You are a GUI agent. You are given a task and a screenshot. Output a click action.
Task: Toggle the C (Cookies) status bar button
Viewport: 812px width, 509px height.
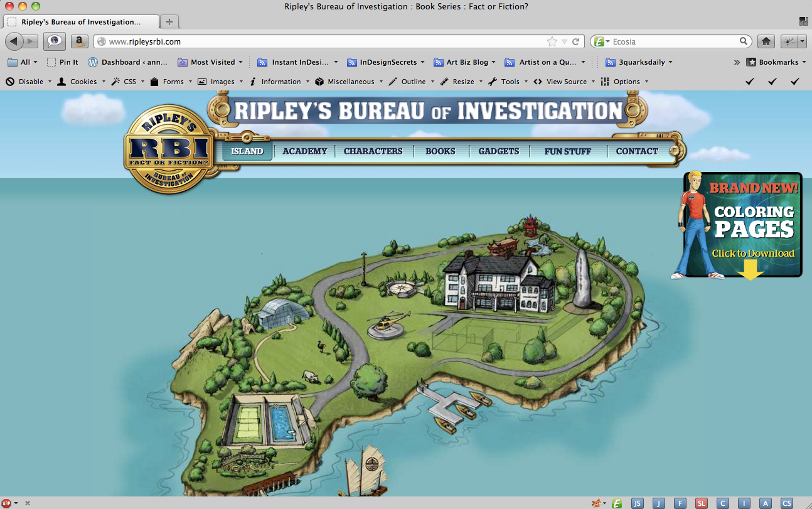click(723, 503)
